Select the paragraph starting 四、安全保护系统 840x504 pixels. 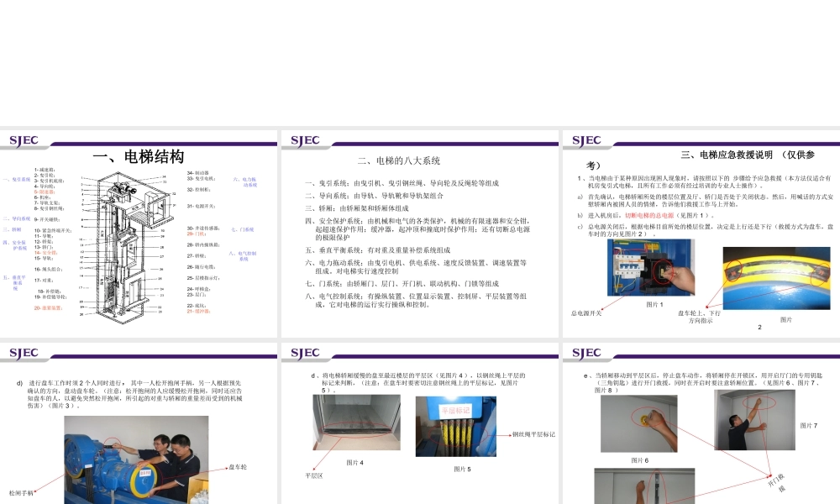[417, 228]
